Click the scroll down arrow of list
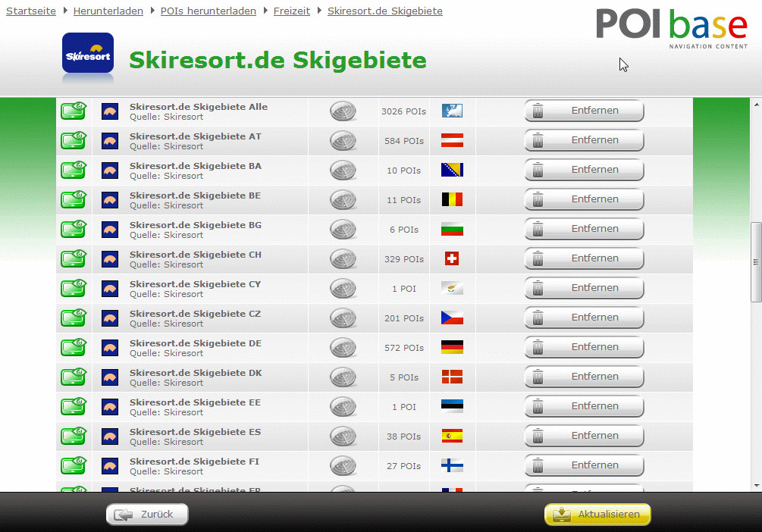The image size is (762, 532). pos(756,485)
